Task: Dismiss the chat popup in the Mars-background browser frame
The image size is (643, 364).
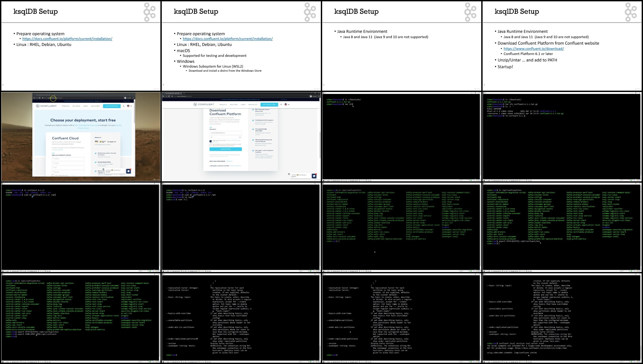Action: (x=104, y=169)
